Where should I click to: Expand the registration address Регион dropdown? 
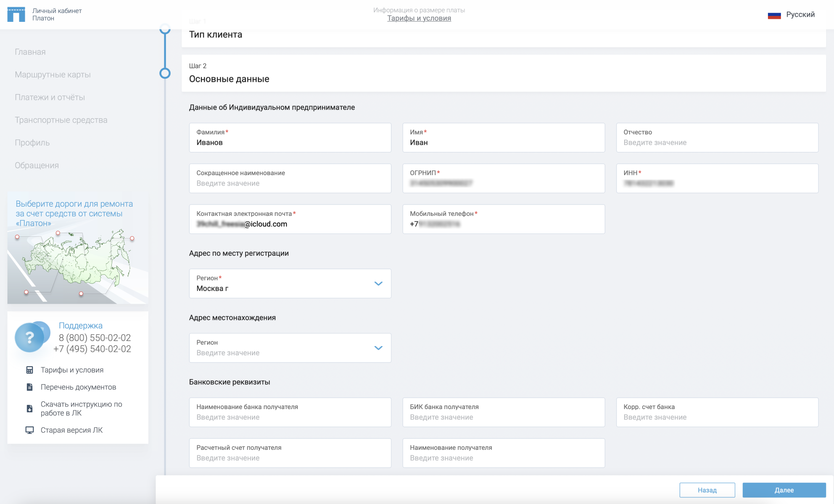[x=378, y=283]
